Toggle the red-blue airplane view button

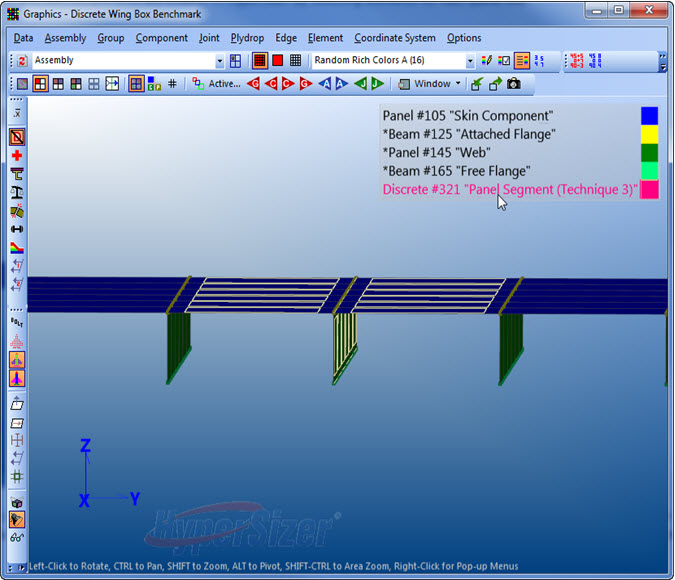[17, 378]
